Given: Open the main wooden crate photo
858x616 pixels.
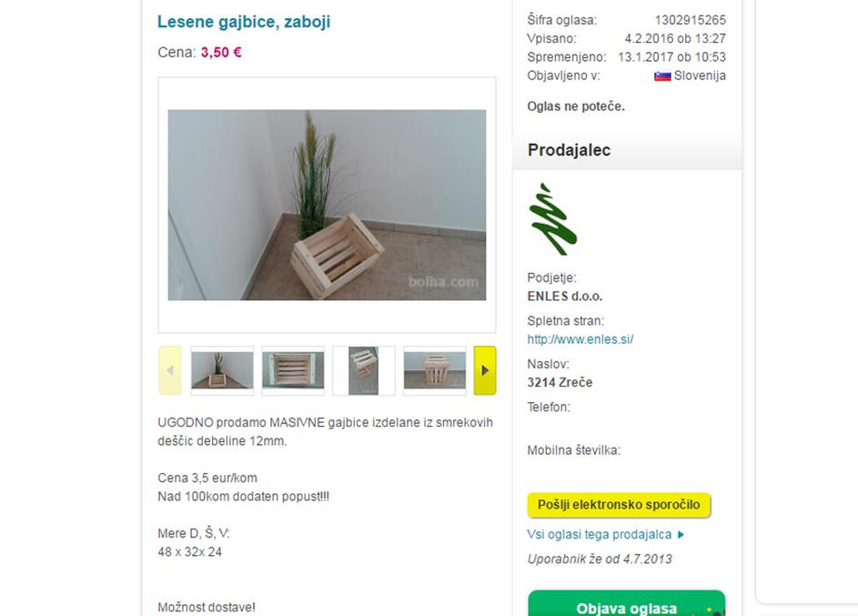Looking at the screenshot, I should point(327,205).
